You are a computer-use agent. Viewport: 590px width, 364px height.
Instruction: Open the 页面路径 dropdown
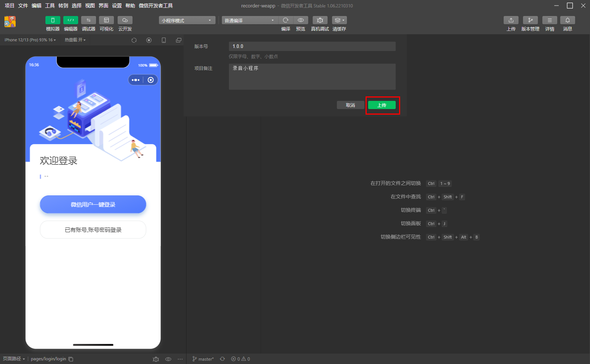coord(14,359)
